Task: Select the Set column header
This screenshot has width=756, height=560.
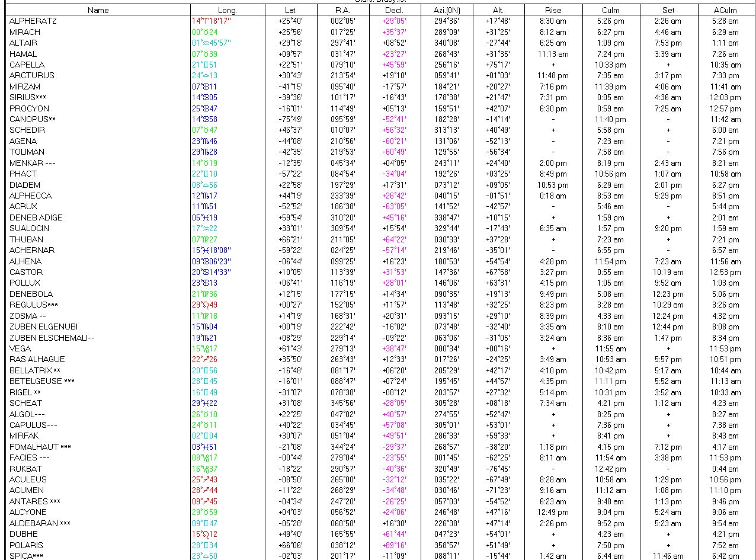Action: (668, 10)
